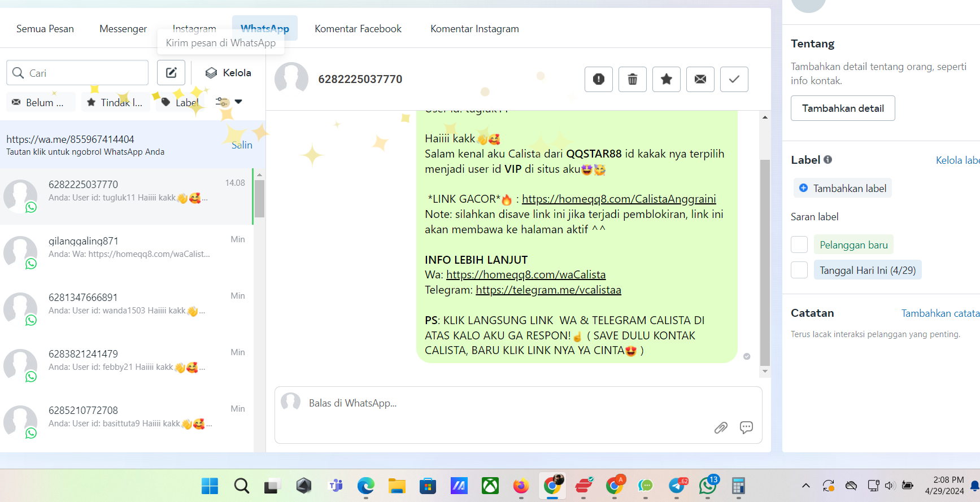Click the Kelola button
Screen dimensions: 980x502
pos(228,73)
